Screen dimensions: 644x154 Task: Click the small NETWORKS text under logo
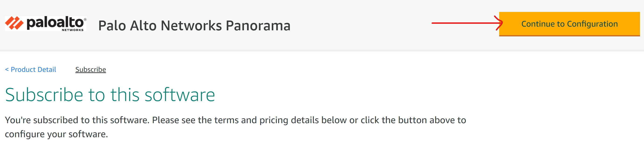73,30
